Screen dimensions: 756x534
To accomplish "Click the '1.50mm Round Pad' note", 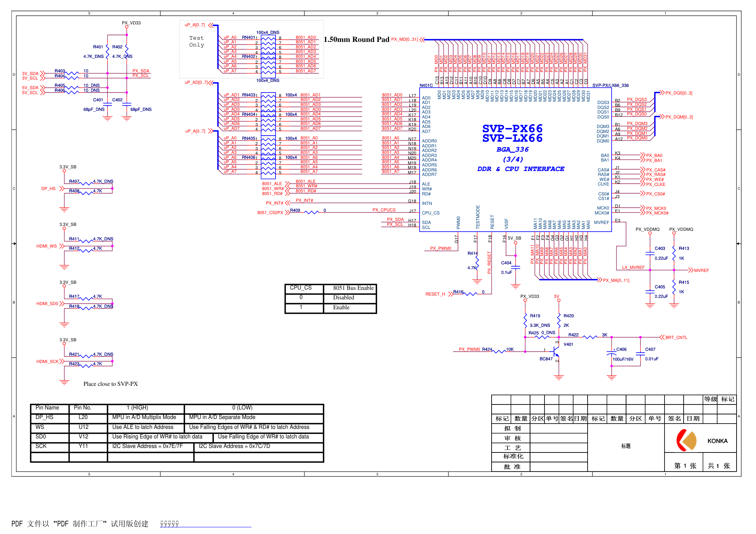I will (x=357, y=40).
